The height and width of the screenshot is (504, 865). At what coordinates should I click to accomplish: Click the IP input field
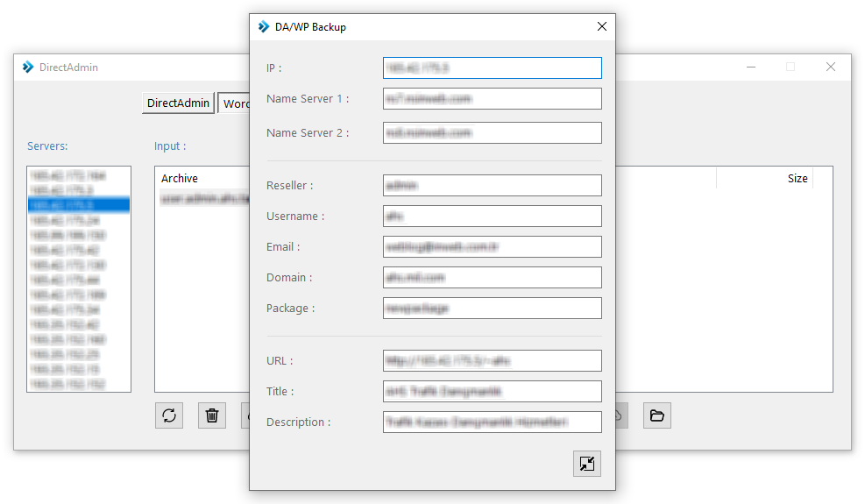tap(492, 67)
